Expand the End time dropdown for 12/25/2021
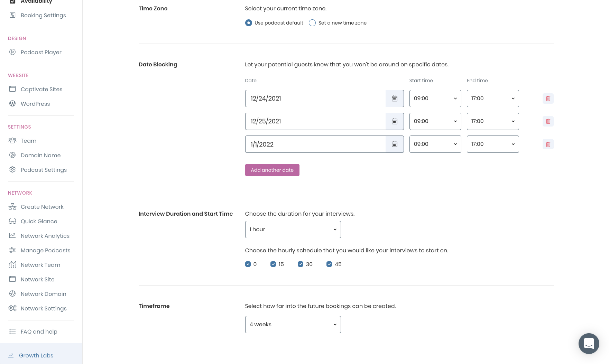This screenshot has width=609, height=364. click(493, 121)
